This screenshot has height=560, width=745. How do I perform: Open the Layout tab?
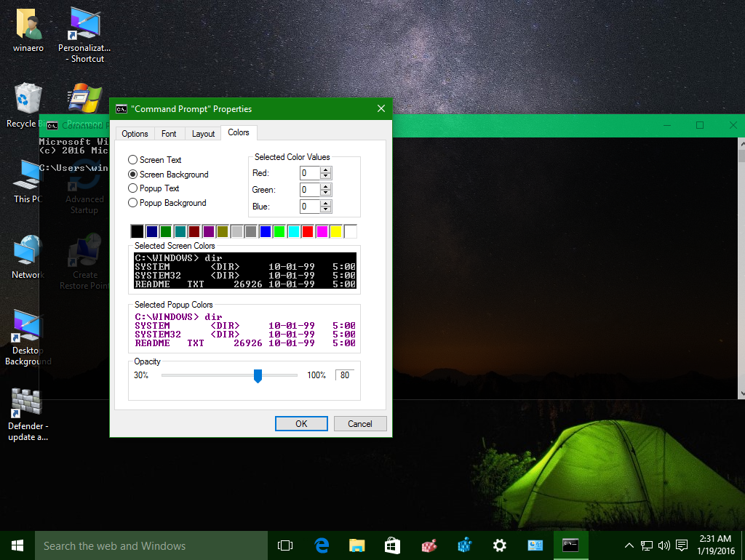click(x=203, y=133)
